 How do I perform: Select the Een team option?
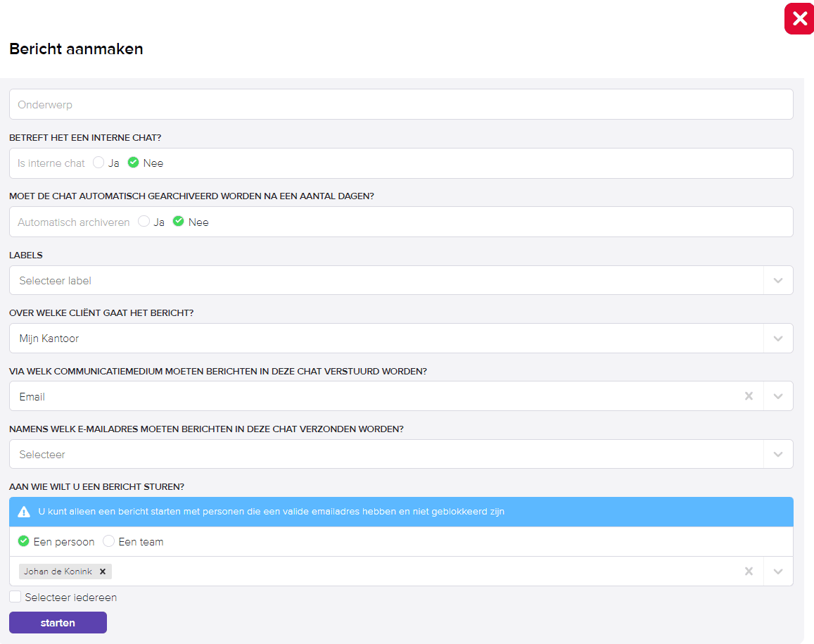click(x=108, y=541)
